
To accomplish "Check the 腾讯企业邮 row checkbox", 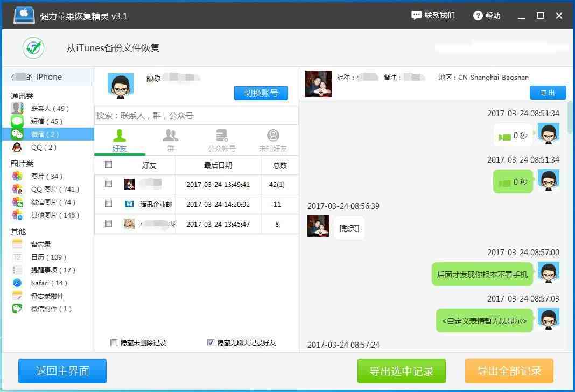I will point(108,203).
